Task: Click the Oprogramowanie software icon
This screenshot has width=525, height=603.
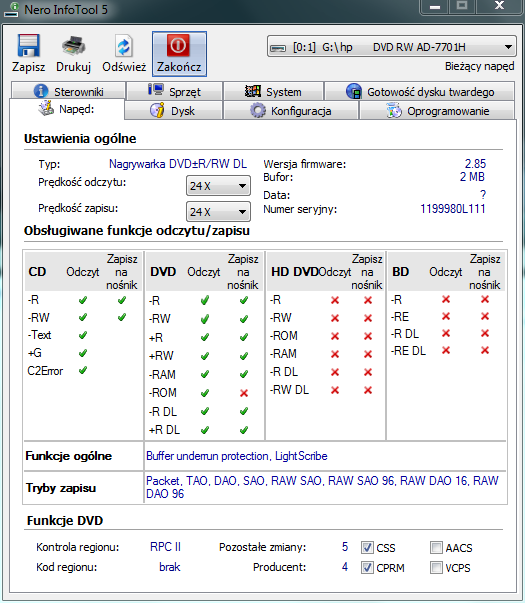Action: 393,110
